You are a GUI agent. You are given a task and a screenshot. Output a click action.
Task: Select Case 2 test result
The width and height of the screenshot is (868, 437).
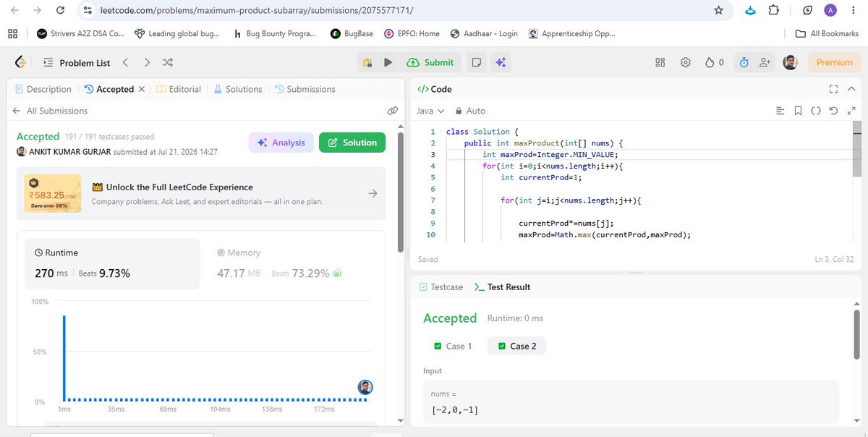(x=516, y=346)
